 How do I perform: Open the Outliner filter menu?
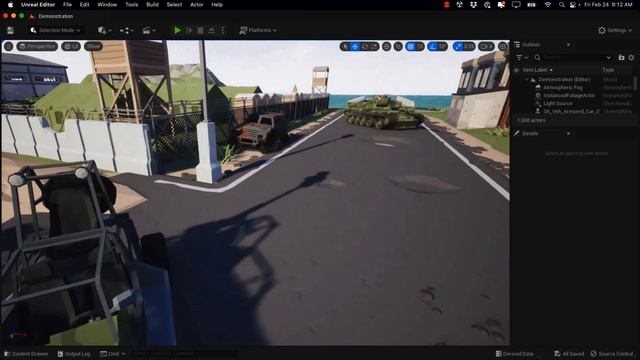pos(521,58)
